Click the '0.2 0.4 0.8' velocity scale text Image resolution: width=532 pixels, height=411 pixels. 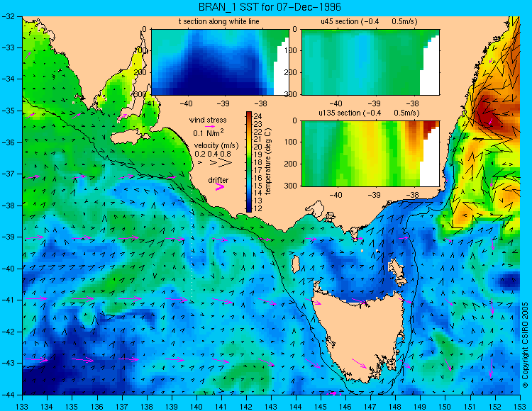tap(213, 154)
